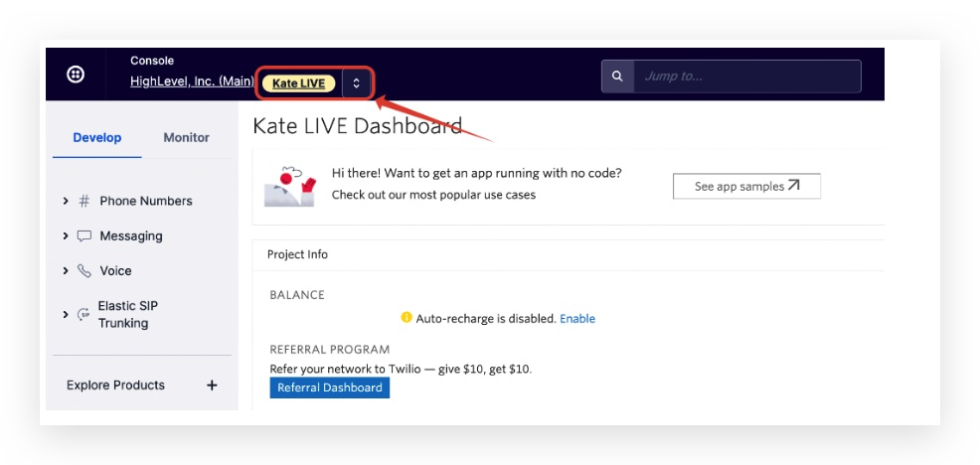Screen dimensions: 980x465
Task: Click the Phone Numbers hash icon
Action: tap(84, 201)
